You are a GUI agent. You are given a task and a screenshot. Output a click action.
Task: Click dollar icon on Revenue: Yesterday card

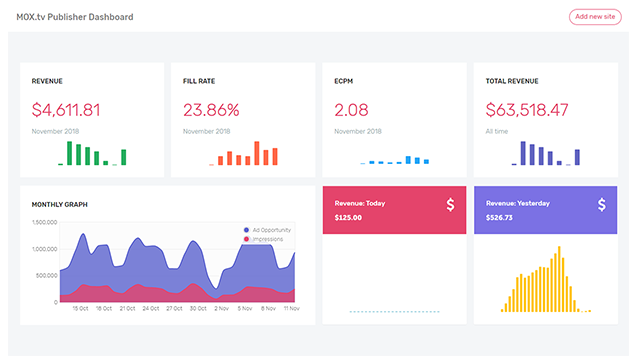point(602,204)
